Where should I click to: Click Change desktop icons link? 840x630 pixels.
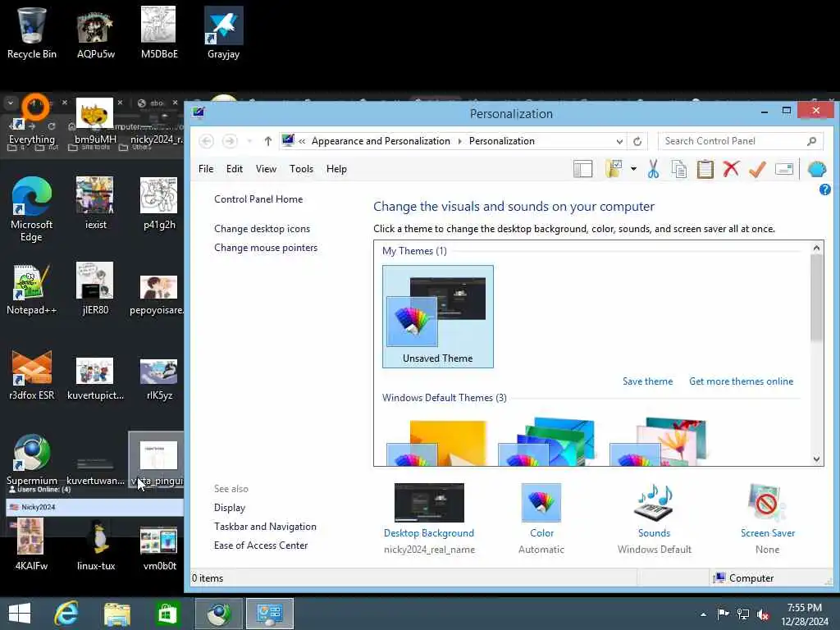pos(262,229)
